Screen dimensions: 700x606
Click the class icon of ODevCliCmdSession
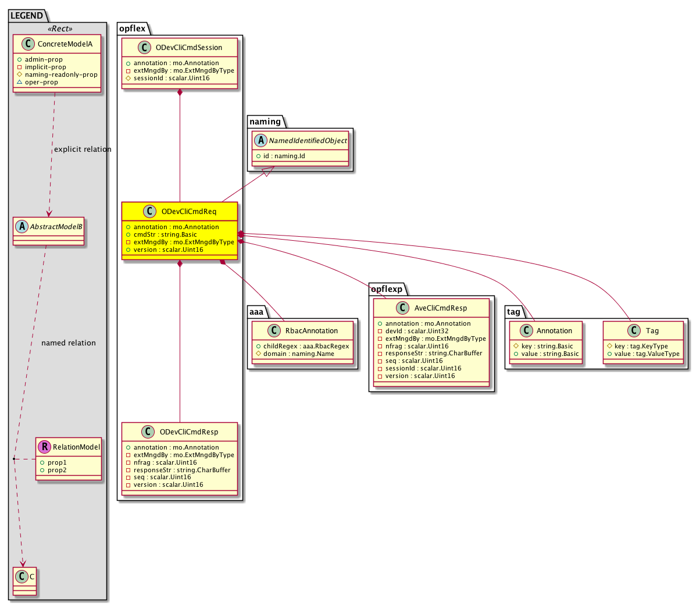coord(144,48)
